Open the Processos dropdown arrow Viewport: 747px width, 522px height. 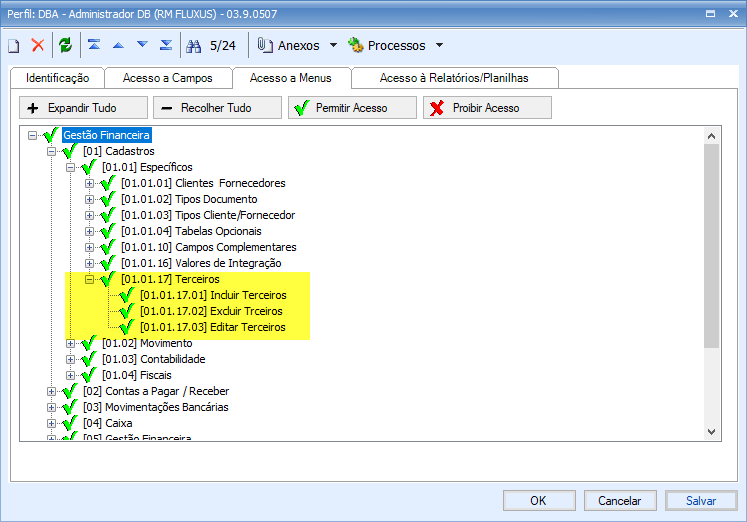point(439,45)
